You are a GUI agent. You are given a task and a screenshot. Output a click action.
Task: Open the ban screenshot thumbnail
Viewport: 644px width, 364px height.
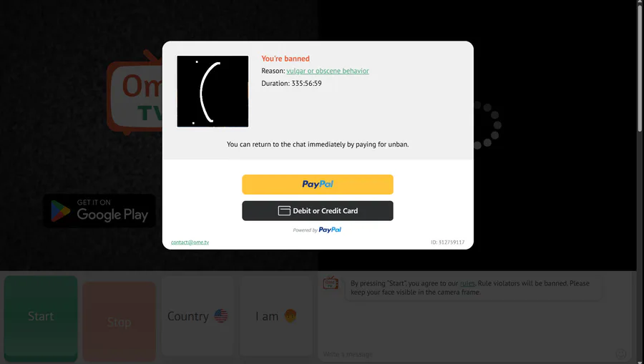[x=213, y=92]
